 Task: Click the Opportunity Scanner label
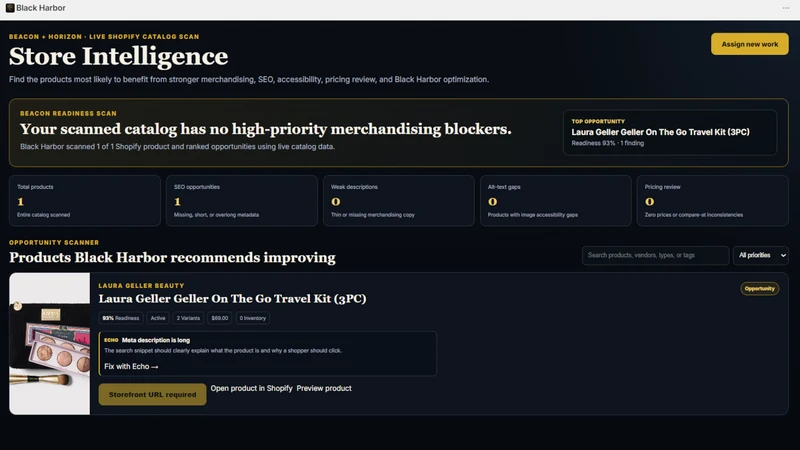point(54,242)
